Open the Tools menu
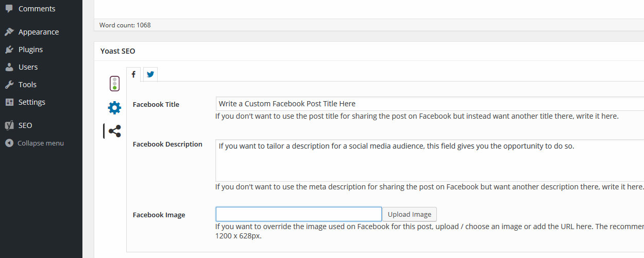 coord(41,85)
